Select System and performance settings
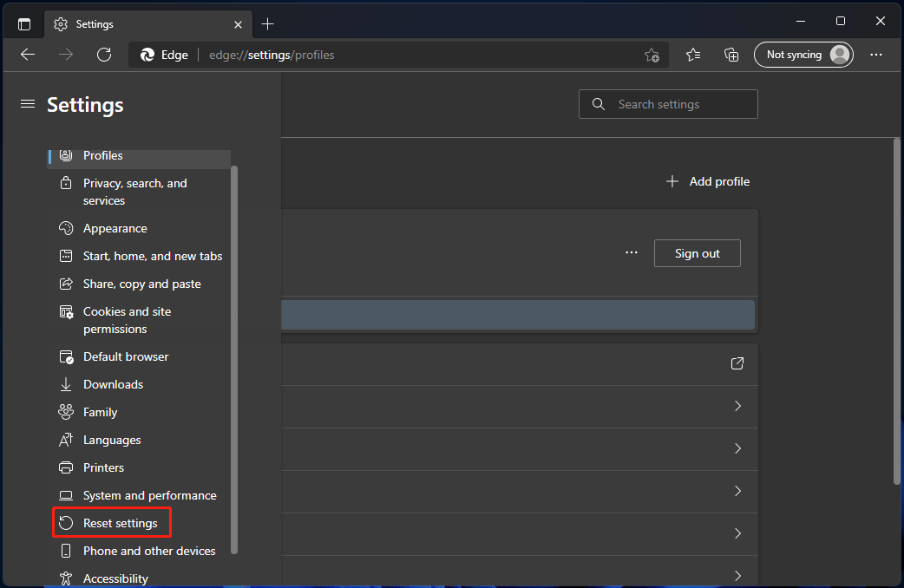Image resolution: width=904 pixels, height=588 pixels. click(149, 495)
